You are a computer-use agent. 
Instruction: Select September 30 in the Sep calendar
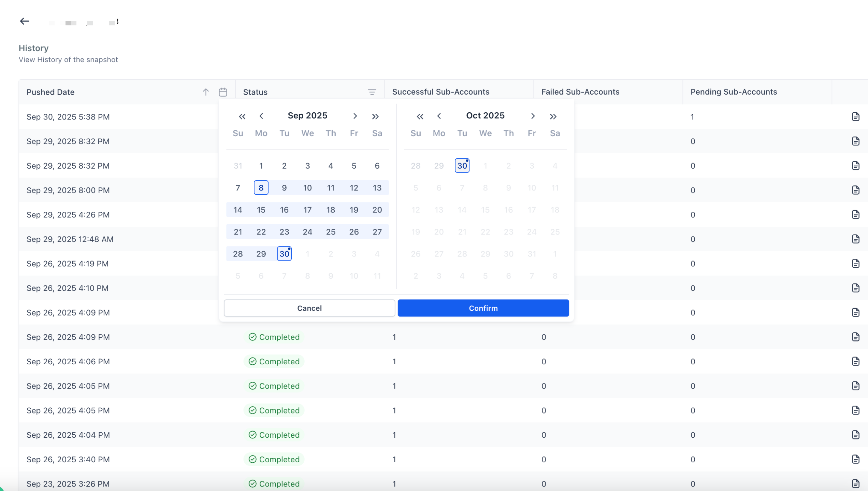[284, 254]
